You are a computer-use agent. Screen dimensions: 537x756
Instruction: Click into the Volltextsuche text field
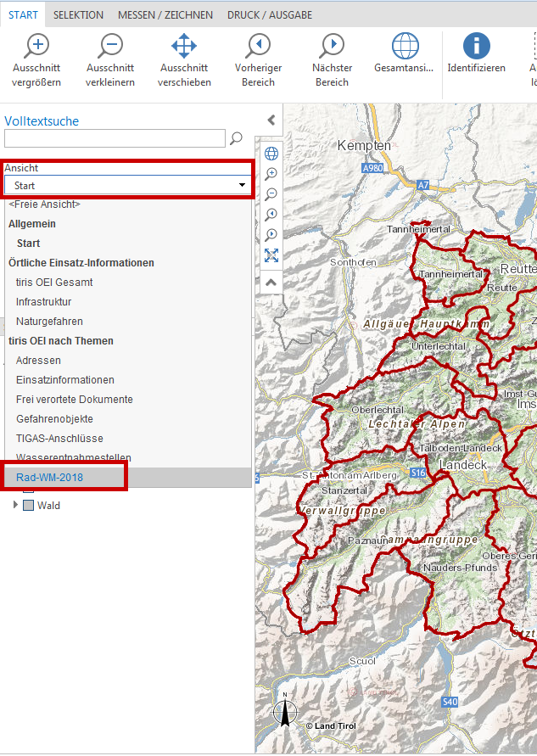115,138
